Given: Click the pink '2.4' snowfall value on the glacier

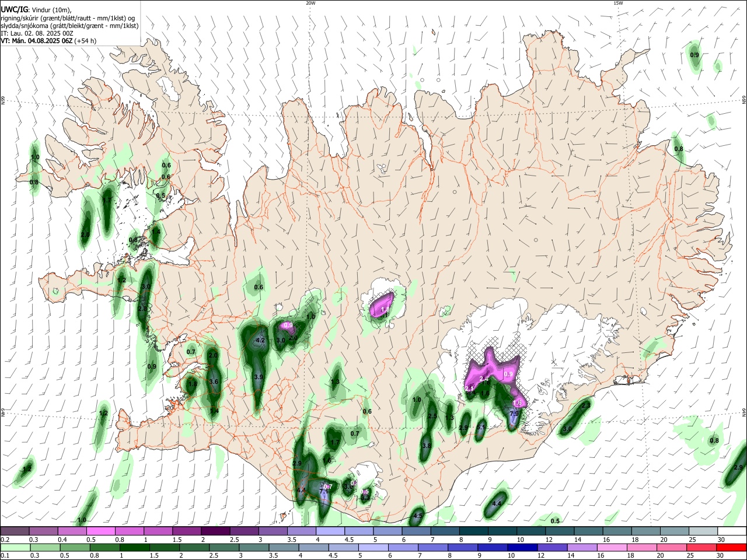Looking at the screenshot, I should click(x=483, y=379).
